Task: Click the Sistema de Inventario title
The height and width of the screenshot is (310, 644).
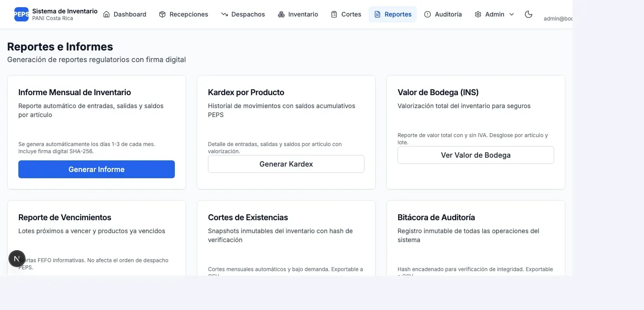Action: click(65, 11)
